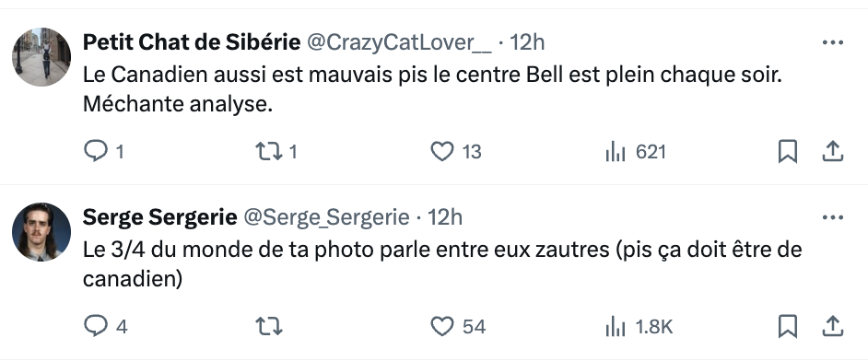Bookmark Petit Chat de Sibérie's tweet
This screenshot has height=361, width=868.
787,151
